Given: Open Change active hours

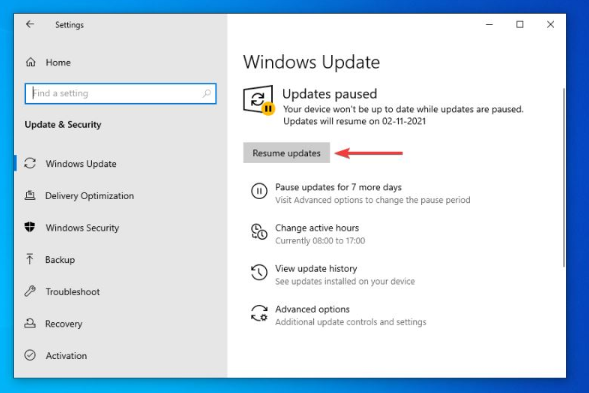Looking at the screenshot, I should click(x=317, y=228).
